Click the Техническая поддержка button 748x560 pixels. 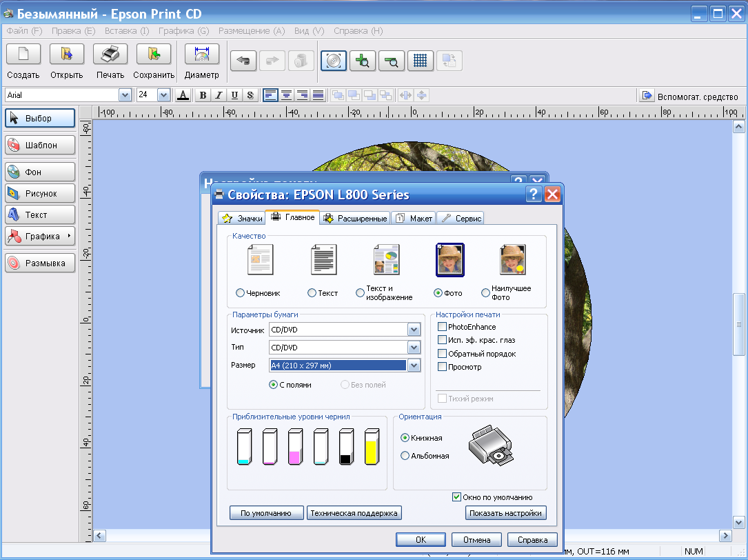point(354,513)
